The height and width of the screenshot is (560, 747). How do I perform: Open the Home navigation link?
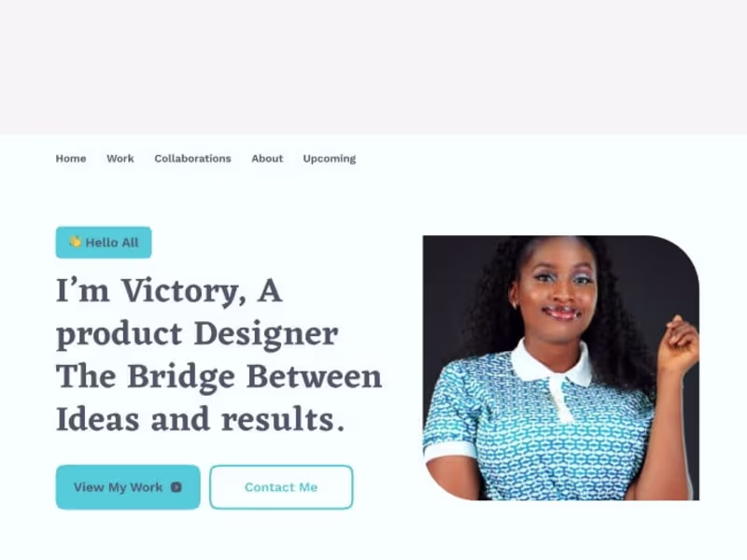pyautogui.click(x=71, y=159)
